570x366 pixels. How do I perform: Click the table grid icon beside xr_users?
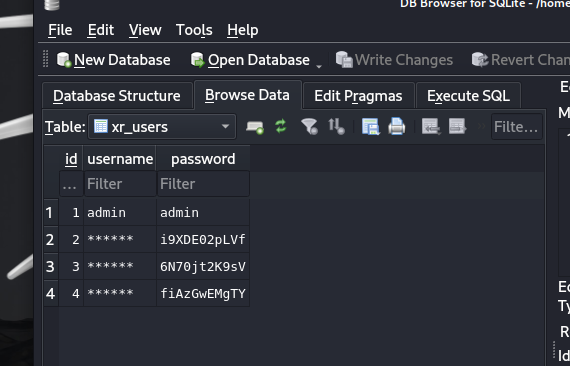101,126
